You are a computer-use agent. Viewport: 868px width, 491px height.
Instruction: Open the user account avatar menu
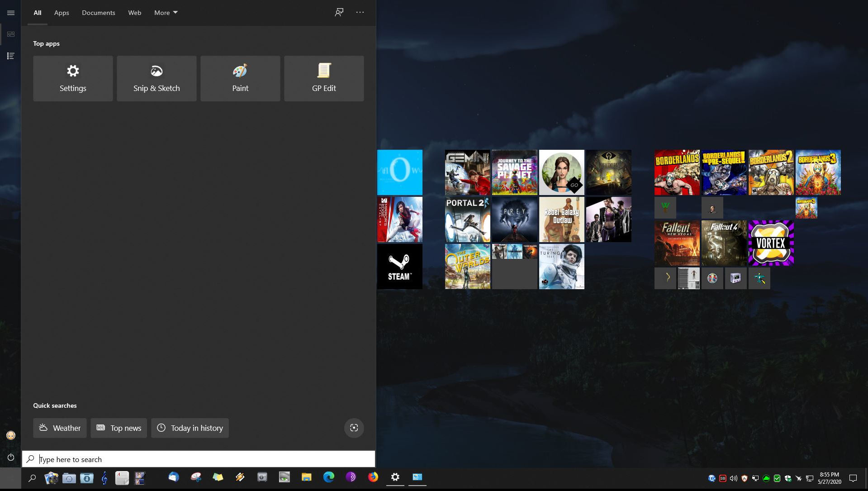pos(11,435)
